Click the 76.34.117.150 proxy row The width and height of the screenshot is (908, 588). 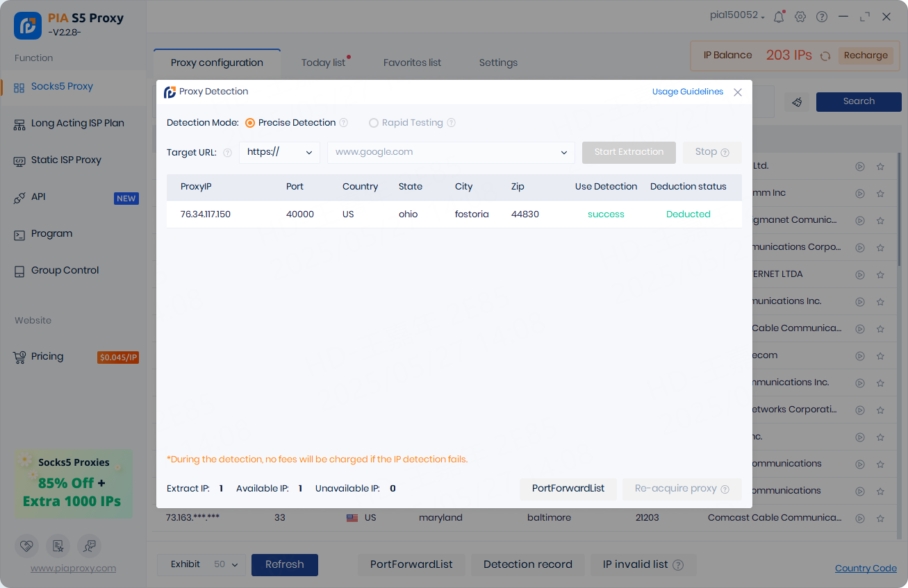click(454, 215)
